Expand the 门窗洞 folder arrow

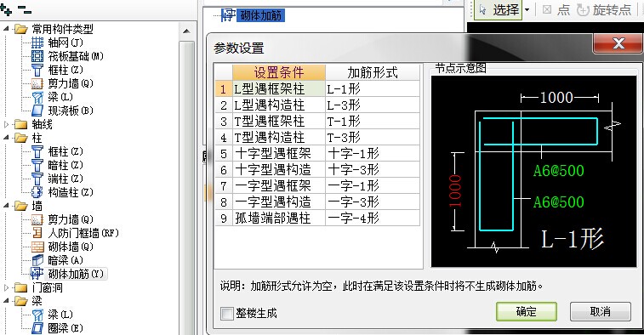(6, 287)
